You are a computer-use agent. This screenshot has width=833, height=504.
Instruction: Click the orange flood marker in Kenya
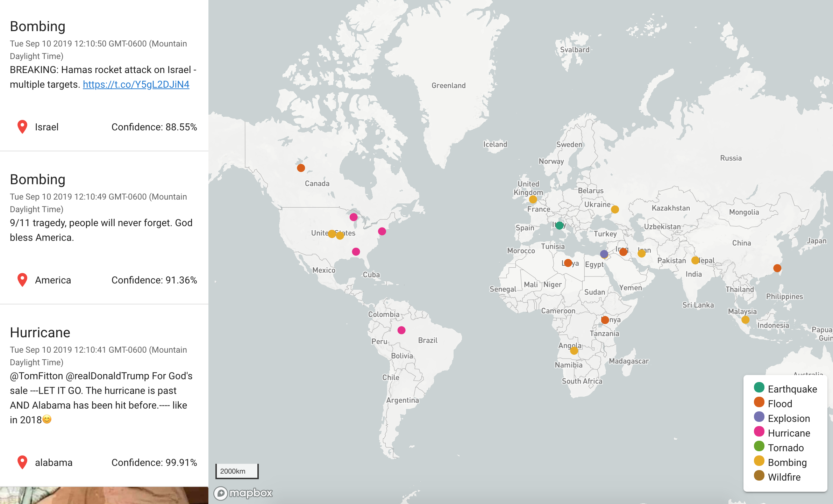coord(605,319)
